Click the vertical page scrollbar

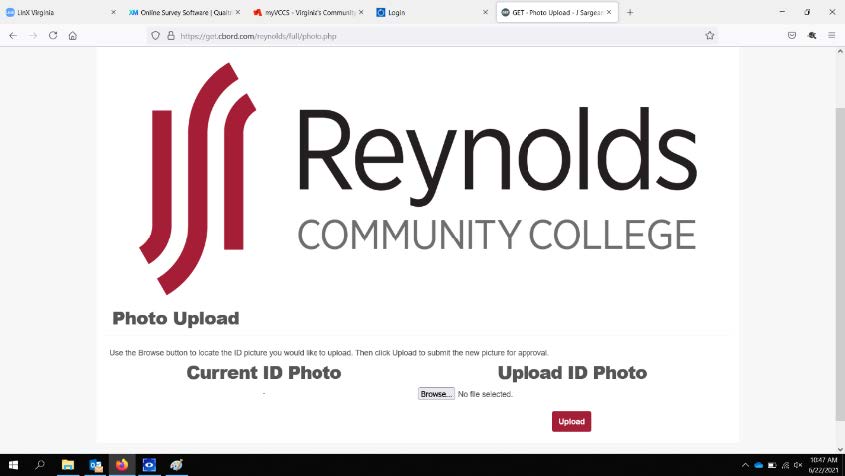coord(840,264)
